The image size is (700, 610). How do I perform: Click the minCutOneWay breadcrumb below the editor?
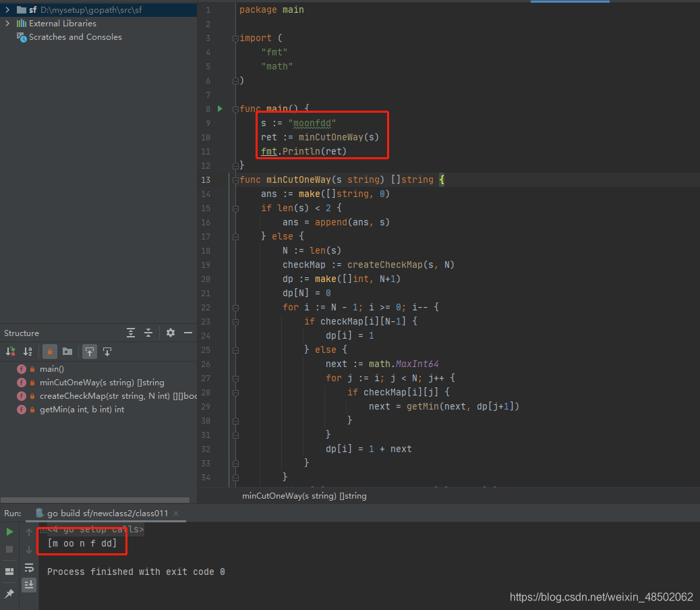pyautogui.click(x=304, y=496)
